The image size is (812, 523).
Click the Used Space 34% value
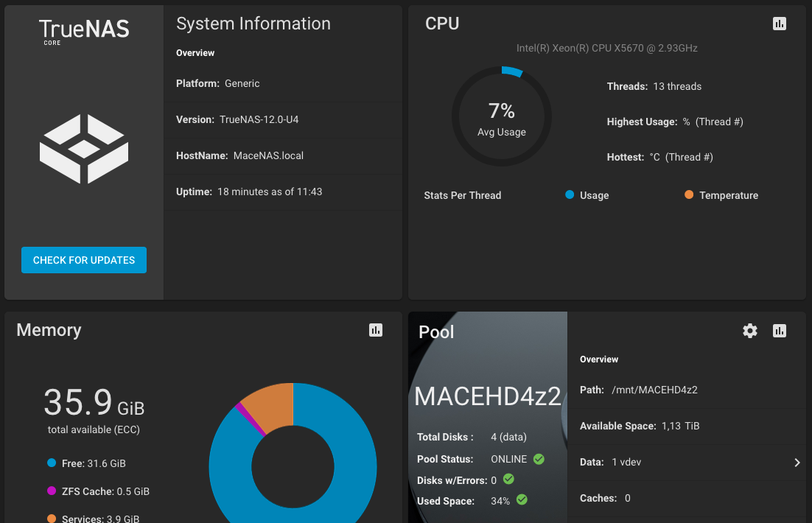(500, 501)
